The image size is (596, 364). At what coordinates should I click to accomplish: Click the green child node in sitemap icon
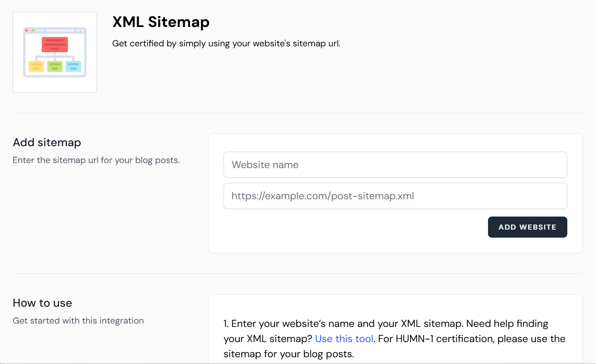(55, 67)
